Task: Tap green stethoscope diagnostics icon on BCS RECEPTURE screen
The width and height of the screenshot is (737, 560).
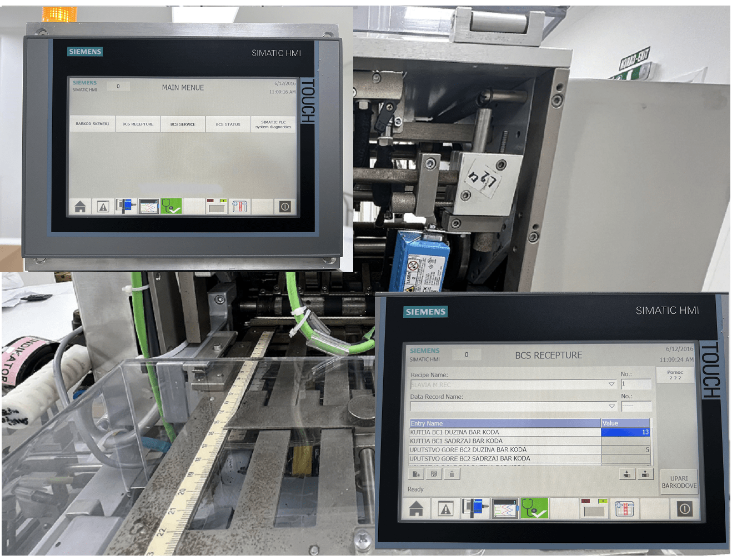Action: [534, 508]
